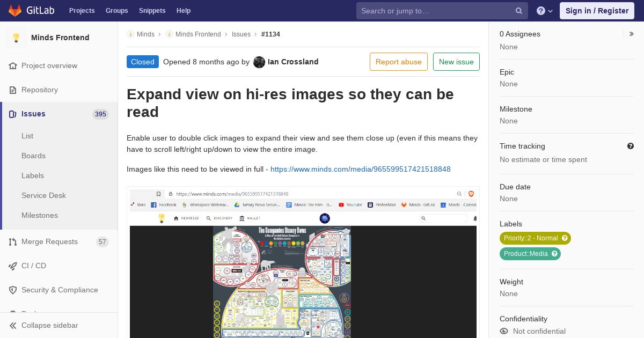Open Ian Crossland's profile link
644x338 pixels.
(x=293, y=62)
